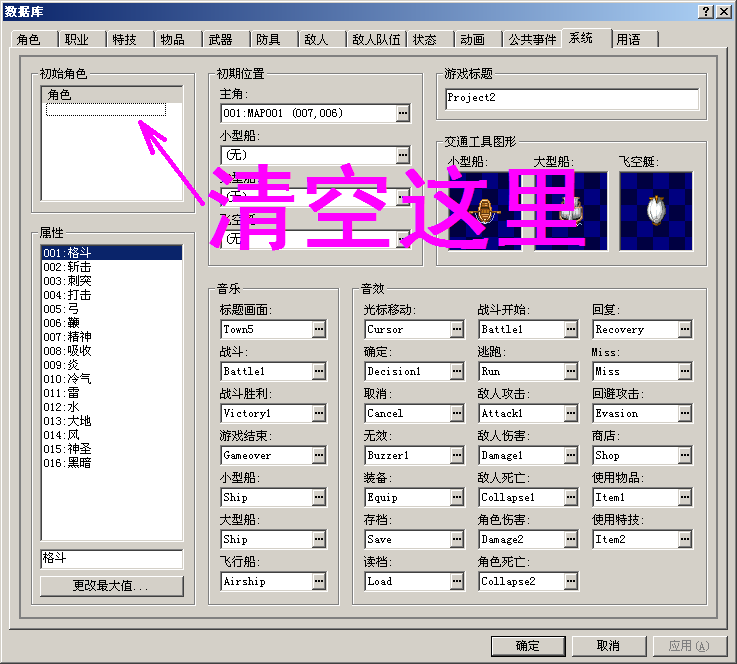Viewport: 737px width, 664px height.
Task: Select the airship vehicle graphic thumbnail
Action: (656, 211)
